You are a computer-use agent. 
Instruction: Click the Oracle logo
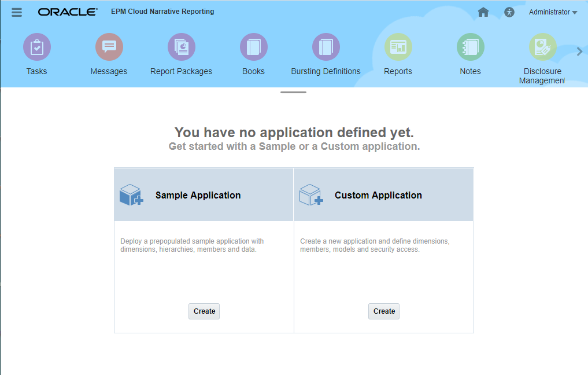tap(68, 12)
